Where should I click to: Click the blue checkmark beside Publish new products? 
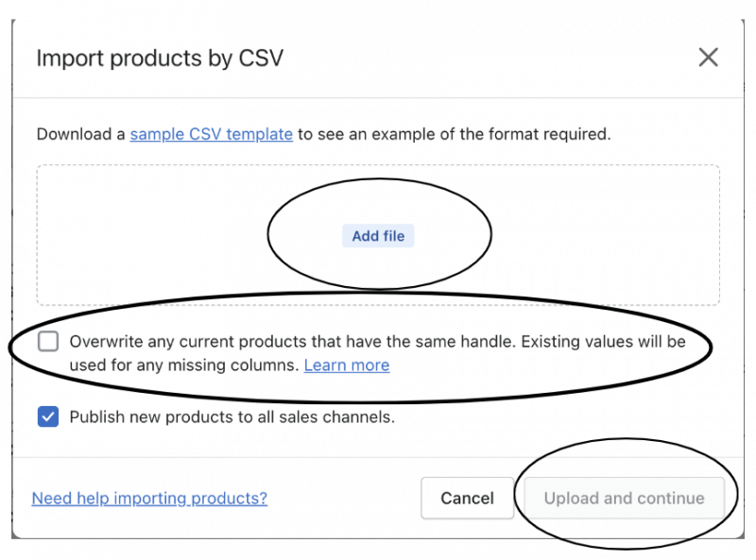[48, 416]
